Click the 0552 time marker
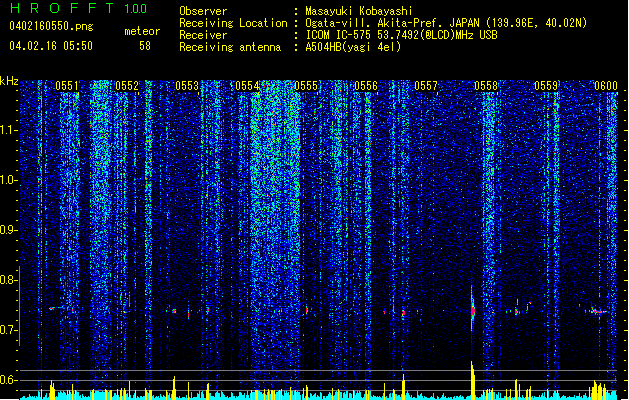 pos(127,86)
